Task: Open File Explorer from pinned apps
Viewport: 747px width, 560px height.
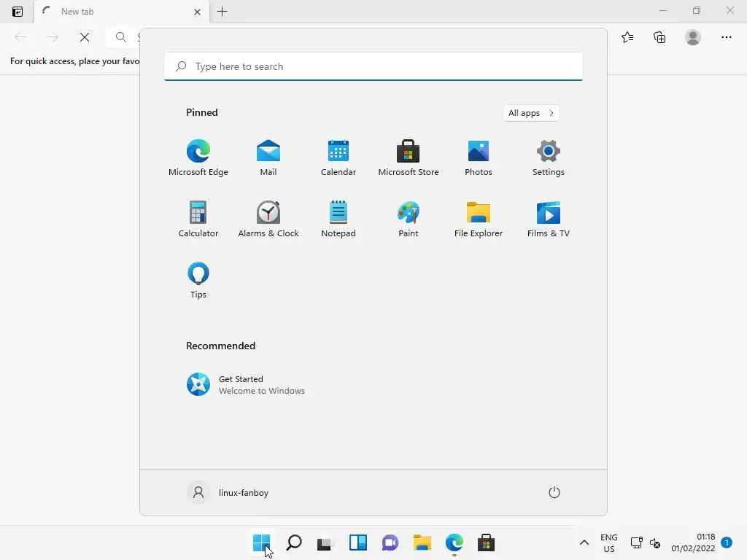Action: [479, 219]
